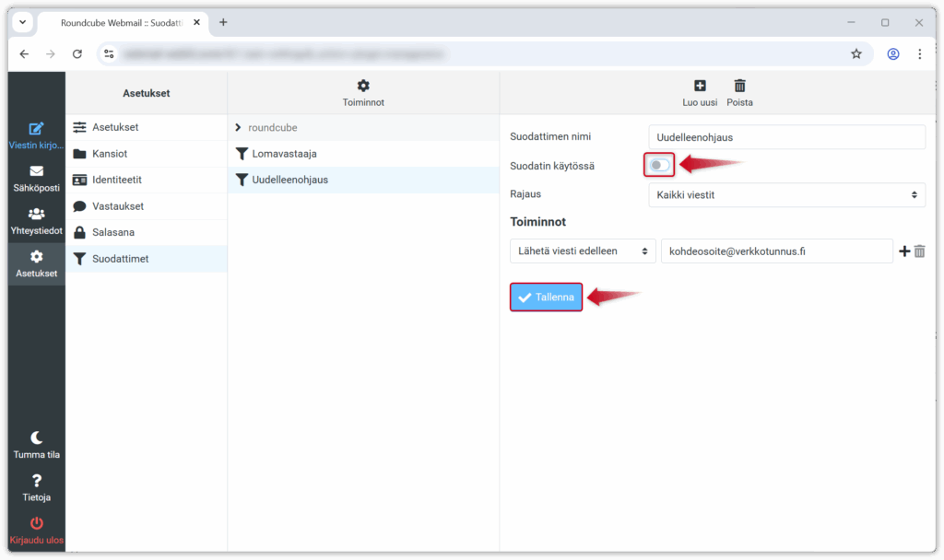Viewport: 944px width, 560px height.
Task: Select Kansiot in settings menu
Action: tap(110, 154)
